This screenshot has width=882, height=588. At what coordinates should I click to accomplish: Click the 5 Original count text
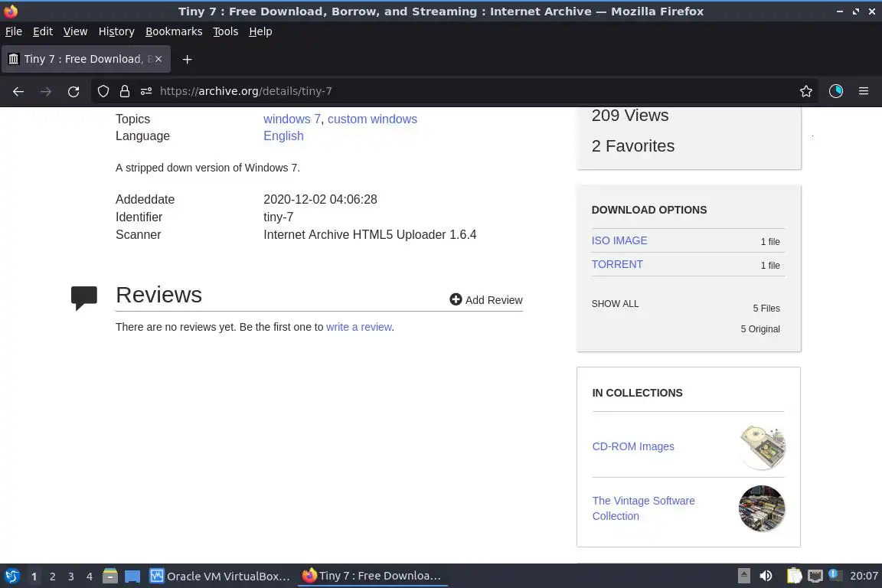pyautogui.click(x=760, y=329)
